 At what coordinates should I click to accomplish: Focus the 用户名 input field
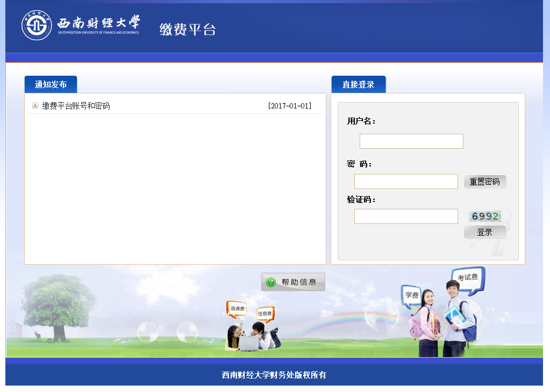point(411,141)
